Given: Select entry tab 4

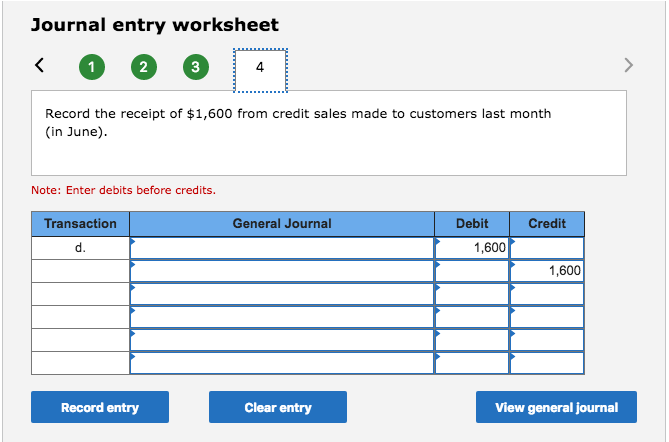Looking at the screenshot, I should point(260,70).
